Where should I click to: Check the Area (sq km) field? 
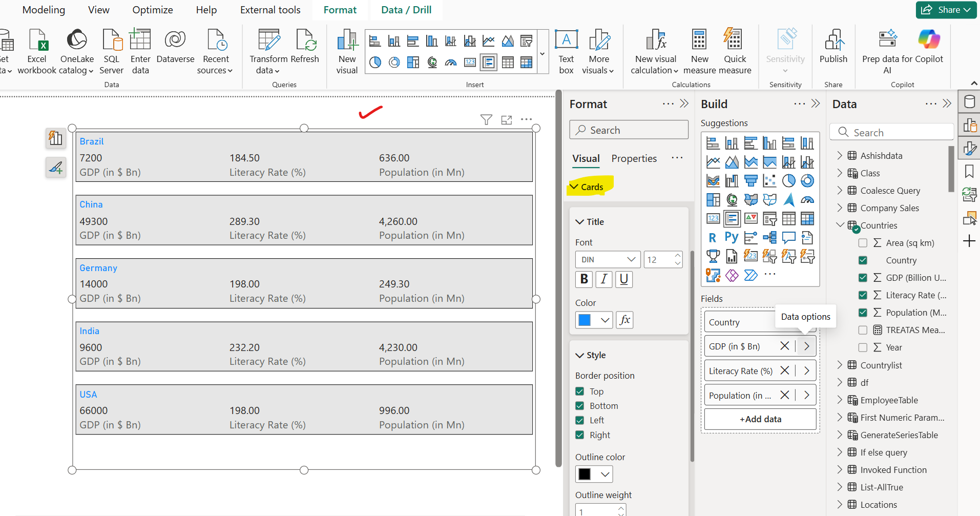tap(863, 243)
